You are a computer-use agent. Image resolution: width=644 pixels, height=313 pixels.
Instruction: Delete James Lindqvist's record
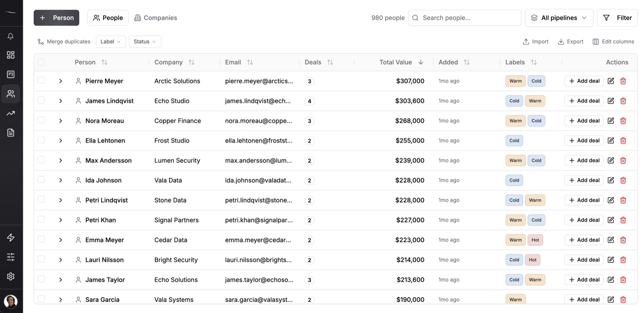click(623, 101)
